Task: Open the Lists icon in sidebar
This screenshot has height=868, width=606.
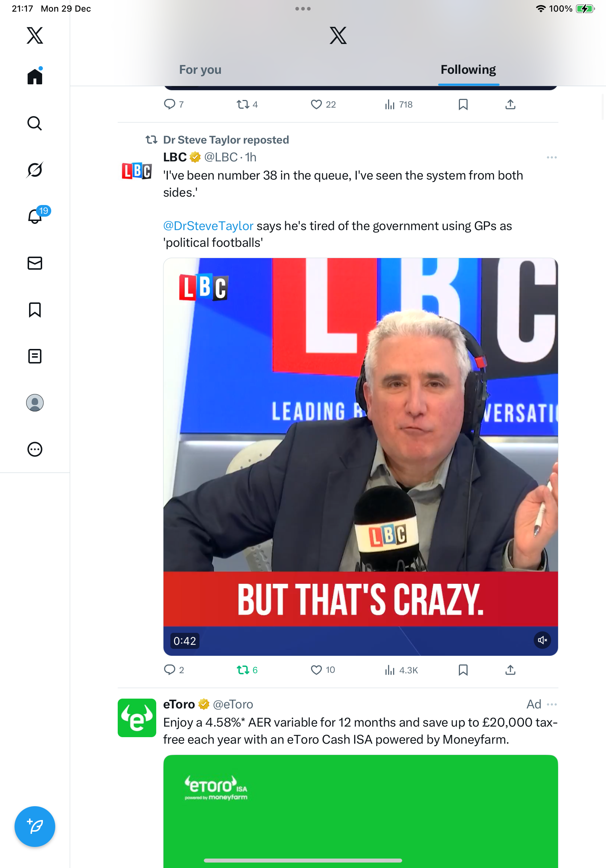Action: click(x=35, y=356)
